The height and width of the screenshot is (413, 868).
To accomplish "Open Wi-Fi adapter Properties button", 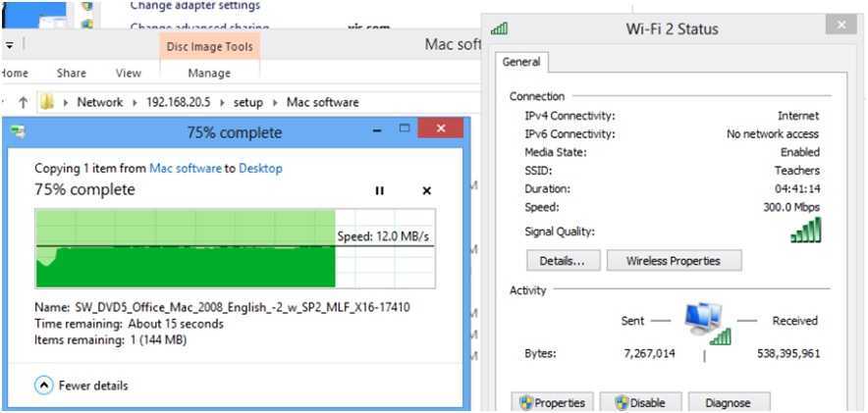I will (552, 402).
